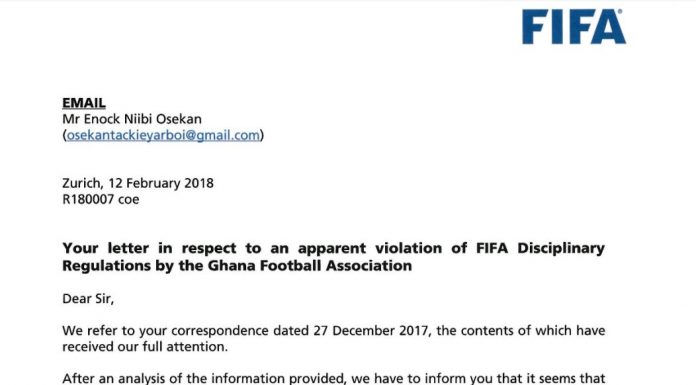Image resolution: width=696 pixels, height=385 pixels.
Task: Click the date line Zurich, 12 February 2018
Action: point(138,183)
